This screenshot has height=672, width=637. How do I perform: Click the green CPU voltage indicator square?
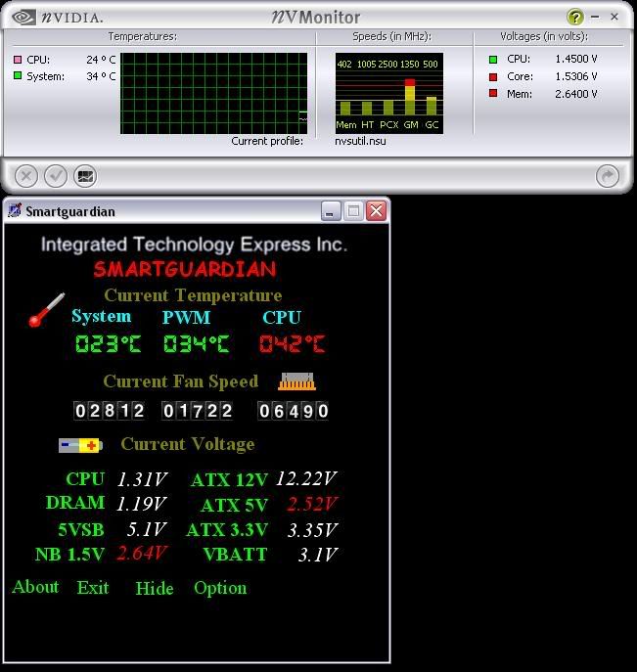click(x=493, y=59)
